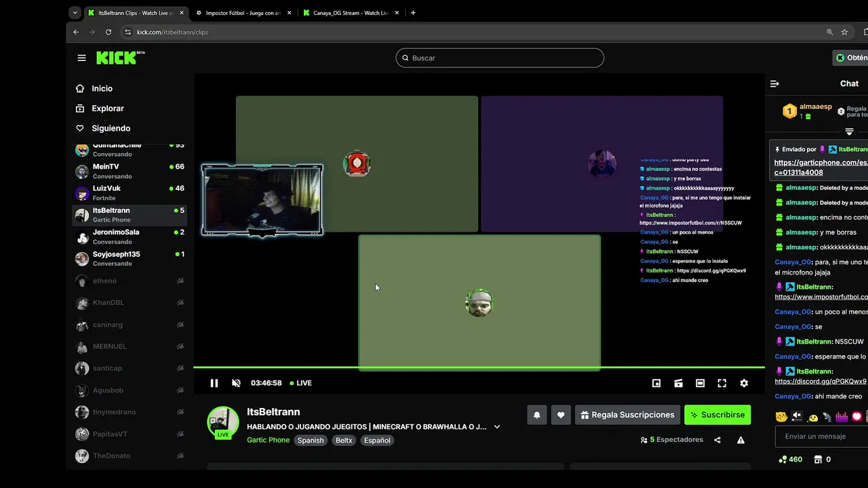Switch to Impostor Fútbol browser tab
The width and height of the screenshot is (868, 488).
(x=242, y=13)
